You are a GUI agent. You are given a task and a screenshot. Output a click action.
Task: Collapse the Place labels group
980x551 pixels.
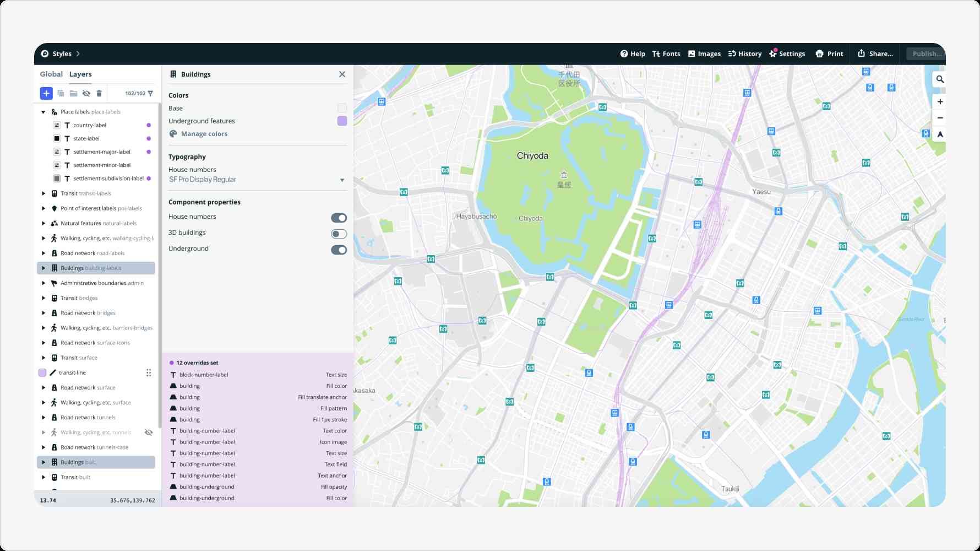(43, 112)
